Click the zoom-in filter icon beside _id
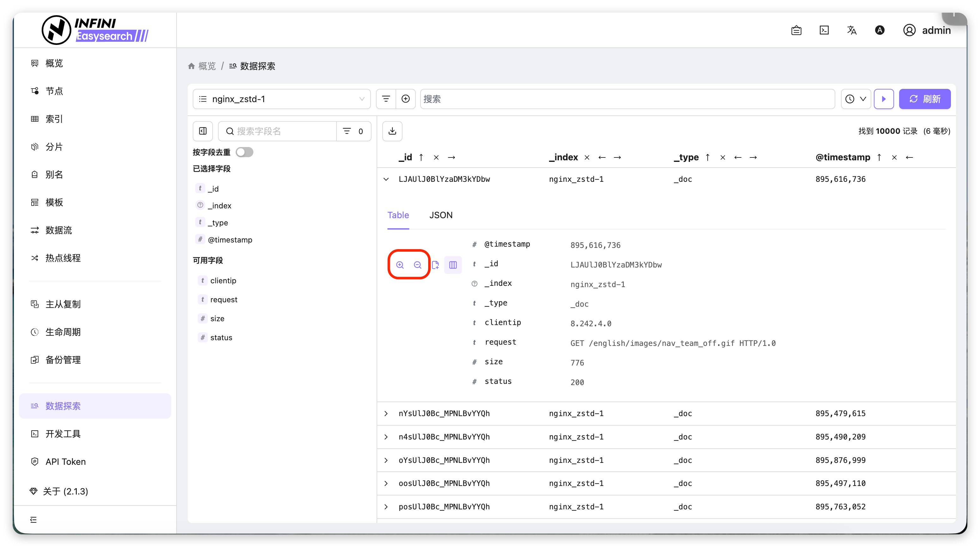Screen dimensions: 980x547 400,265
